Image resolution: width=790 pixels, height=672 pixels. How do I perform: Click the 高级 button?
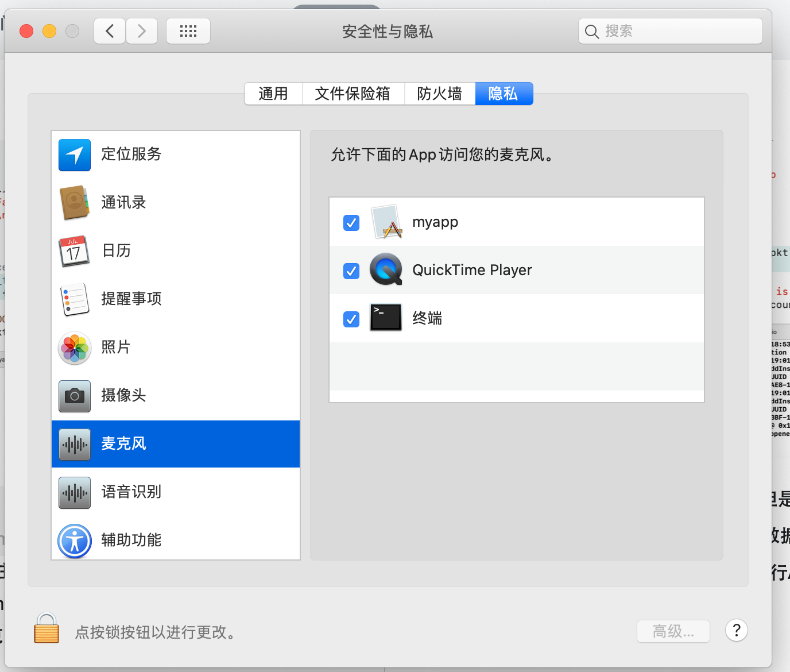click(673, 631)
